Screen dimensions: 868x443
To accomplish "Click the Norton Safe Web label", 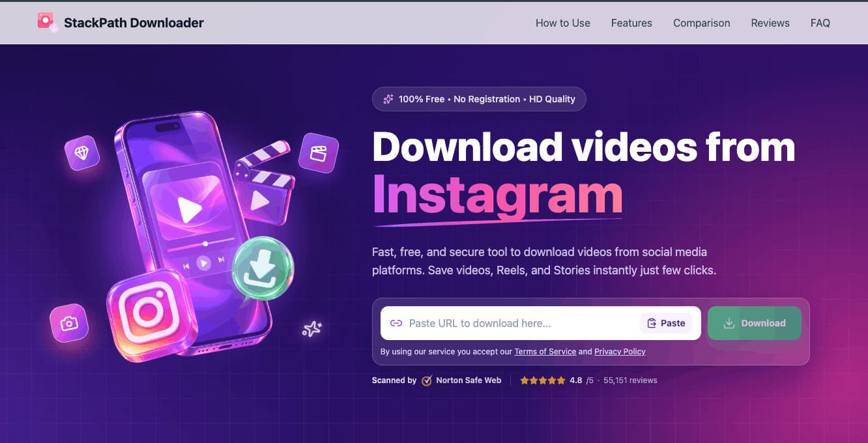I will [469, 380].
